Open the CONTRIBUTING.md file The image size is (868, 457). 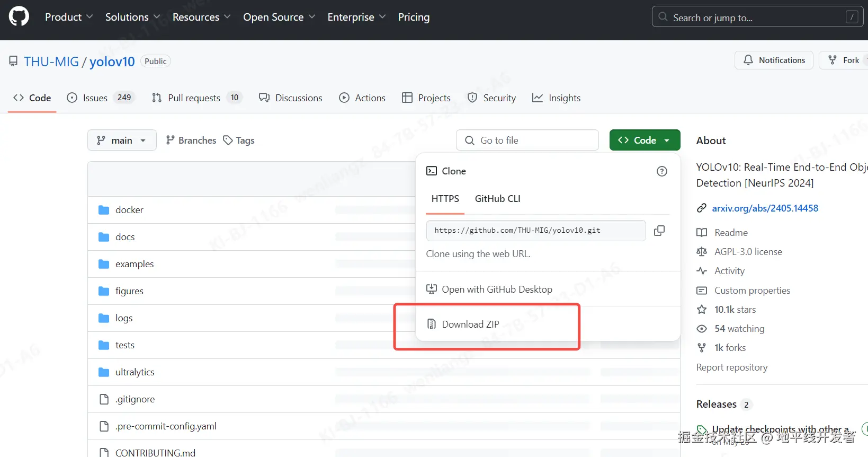[155, 452]
